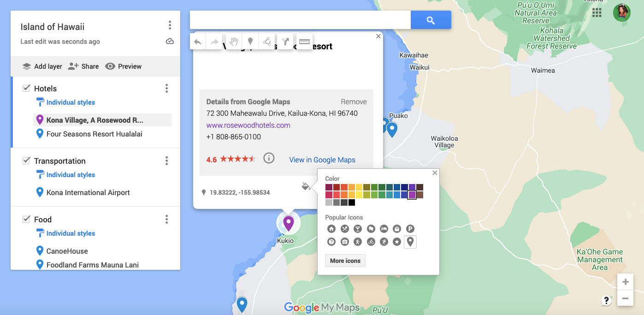Click inside the map search field
The height and width of the screenshot is (315, 644).
coord(300,19)
